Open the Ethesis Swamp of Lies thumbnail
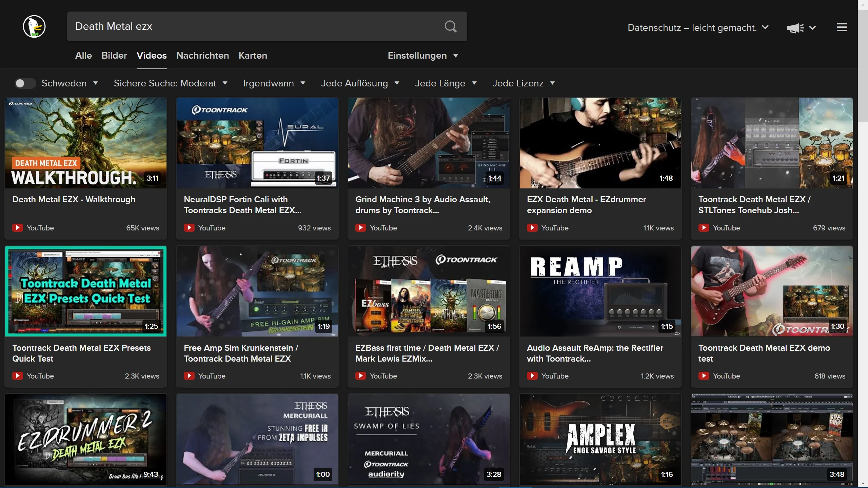 click(x=429, y=439)
